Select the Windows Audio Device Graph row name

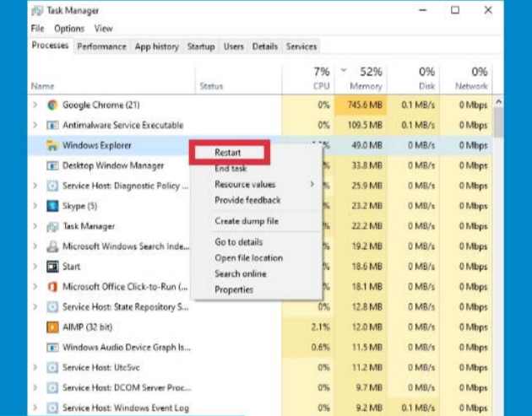[x=127, y=348]
